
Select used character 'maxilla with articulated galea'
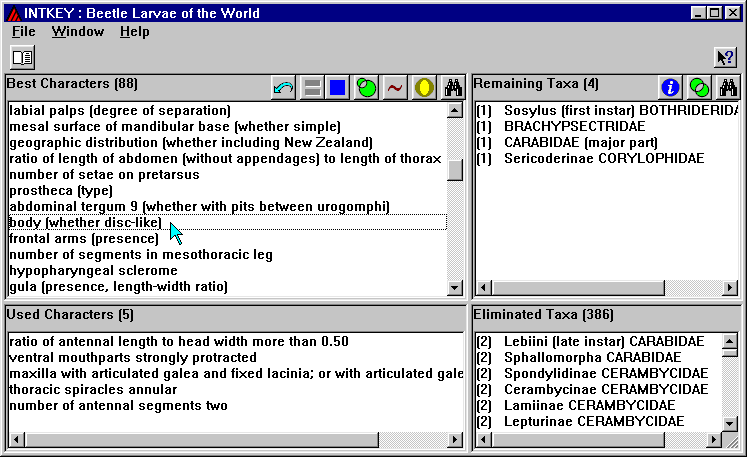(236, 374)
